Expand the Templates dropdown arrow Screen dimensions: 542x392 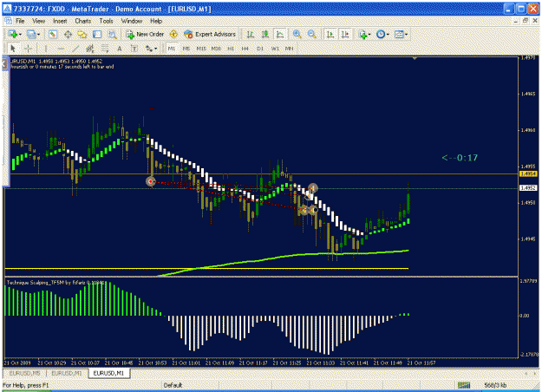(406, 34)
